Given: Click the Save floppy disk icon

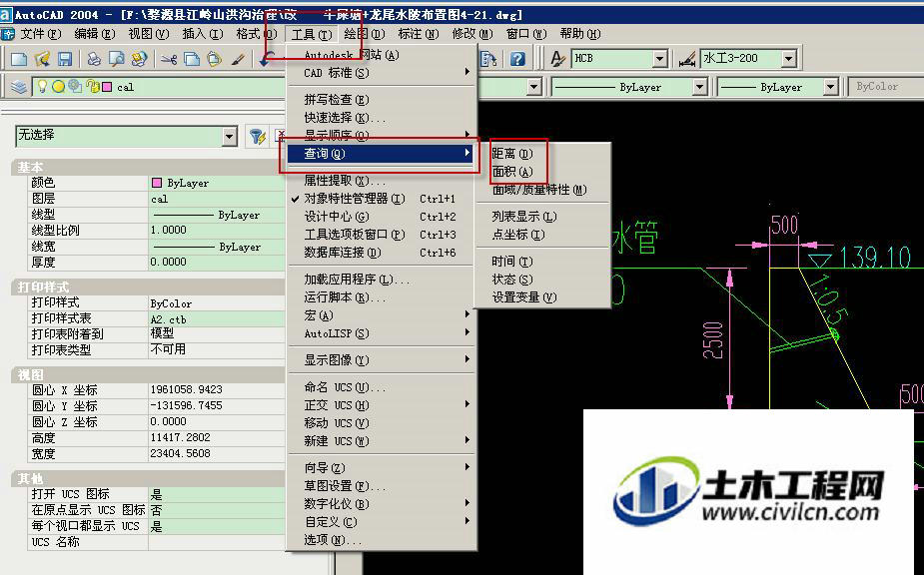Looking at the screenshot, I should coord(64,58).
